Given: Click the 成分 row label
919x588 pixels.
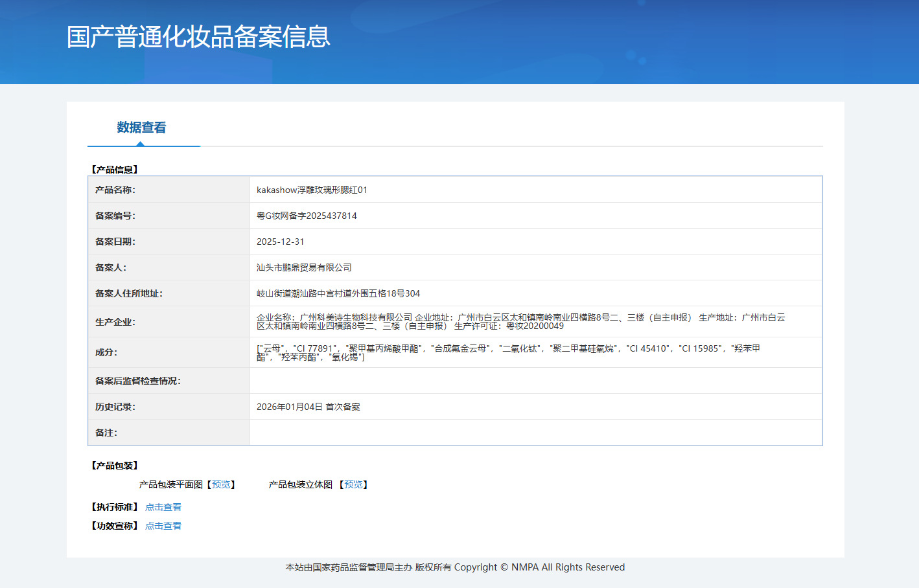Looking at the screenshot, I should (x=106, y=352).
